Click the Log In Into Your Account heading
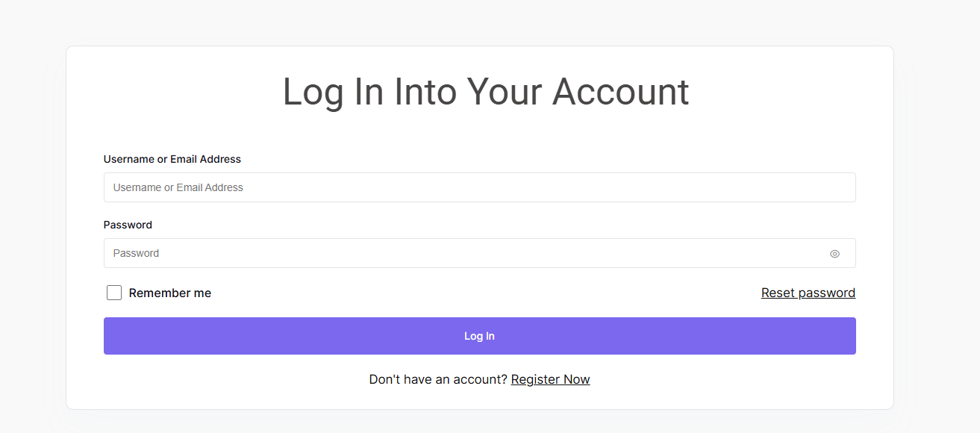Image resolution: width=980 pixels, height=433 pixels. pos(485,91)
